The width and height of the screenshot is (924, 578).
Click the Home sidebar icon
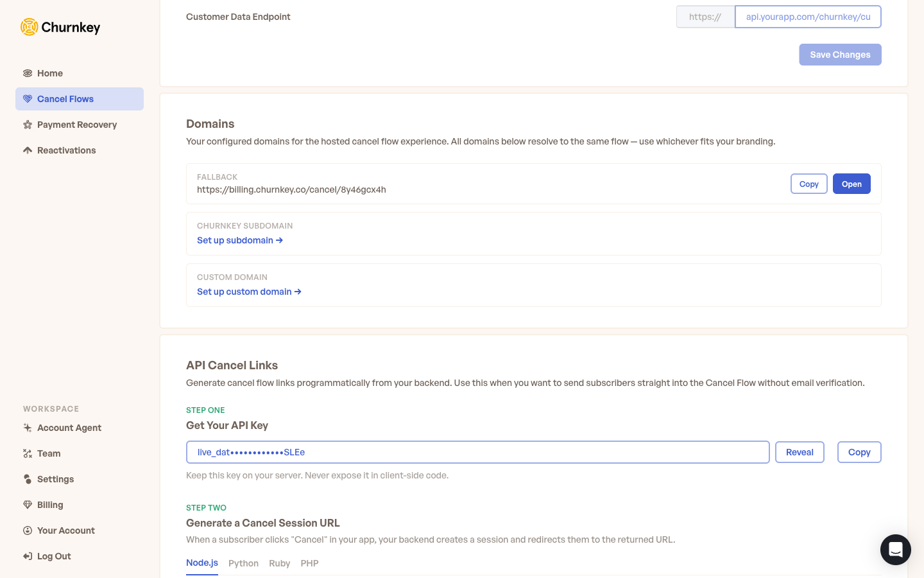tap(28, 73)
